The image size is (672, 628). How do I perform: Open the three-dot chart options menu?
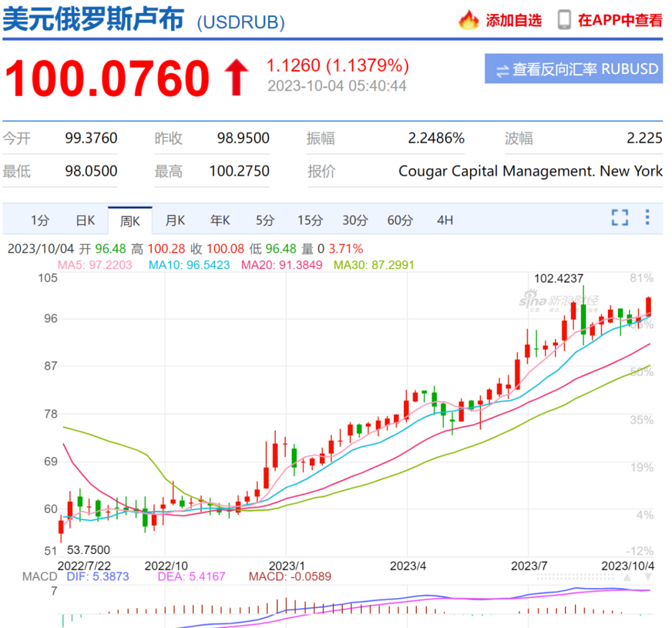coord(647,217)
